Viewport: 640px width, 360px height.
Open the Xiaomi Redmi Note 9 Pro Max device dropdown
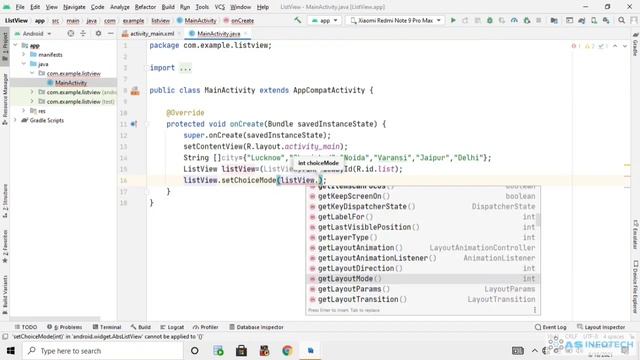pyautogui.click(x=396, y=20)
